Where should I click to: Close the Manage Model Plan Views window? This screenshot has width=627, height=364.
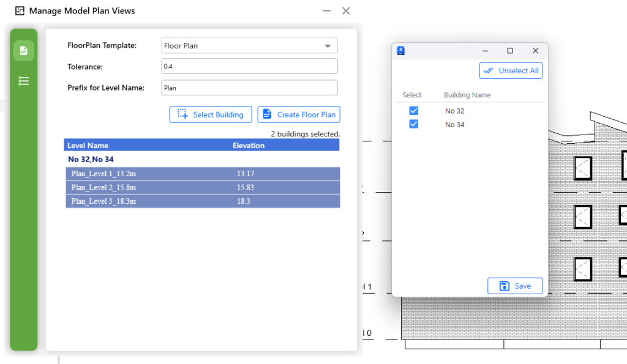[346, 11]
